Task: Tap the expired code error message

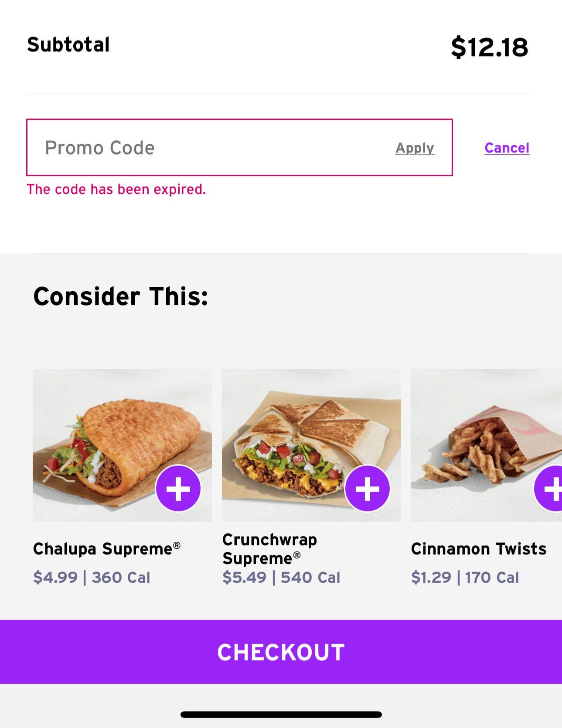Action: pos(116,189)
